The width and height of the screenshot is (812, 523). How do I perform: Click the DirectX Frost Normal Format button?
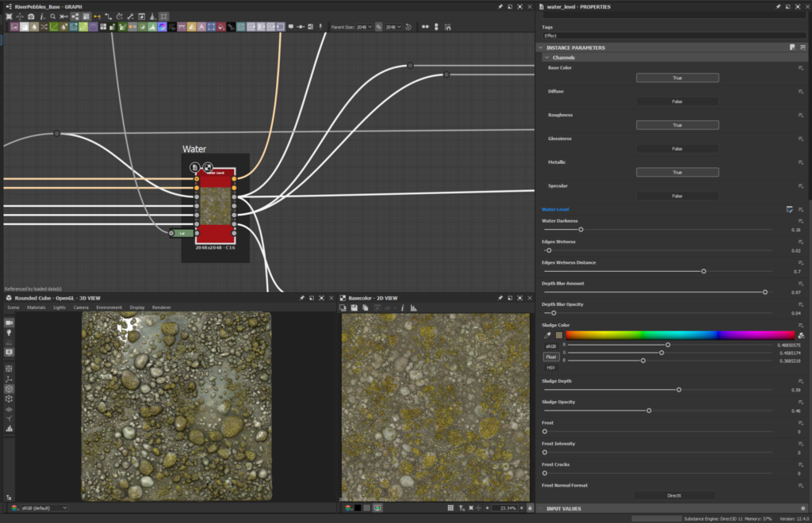tap(674, 495)
